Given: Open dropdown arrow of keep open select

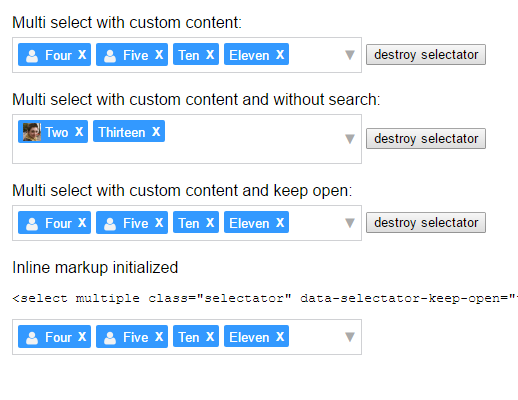Looking at the screenshot, I should pyautogui.click(x=350, y=223).
